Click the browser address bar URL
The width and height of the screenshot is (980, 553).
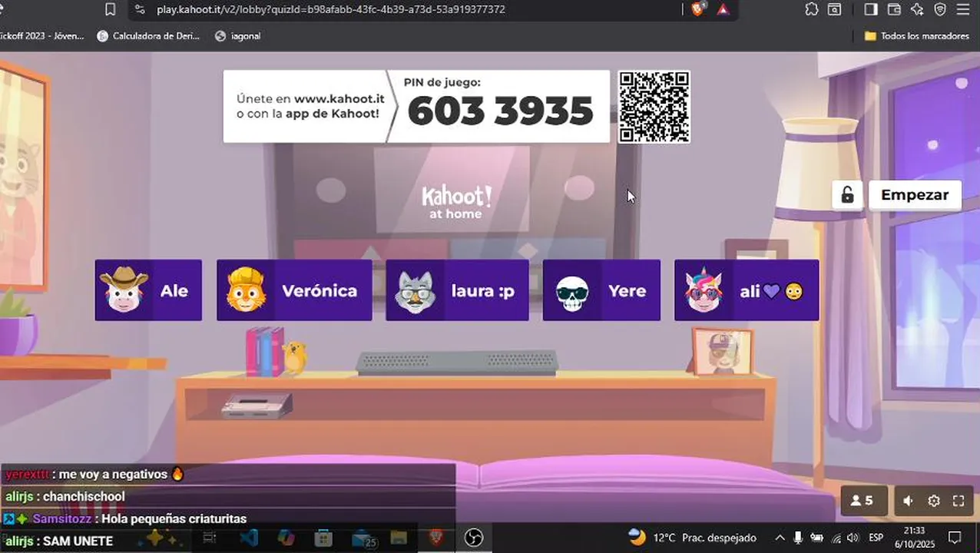coord(331,10)
